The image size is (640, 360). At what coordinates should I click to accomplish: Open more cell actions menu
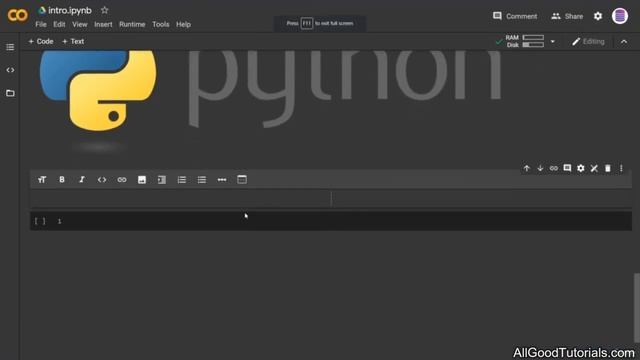click(621, 168)
